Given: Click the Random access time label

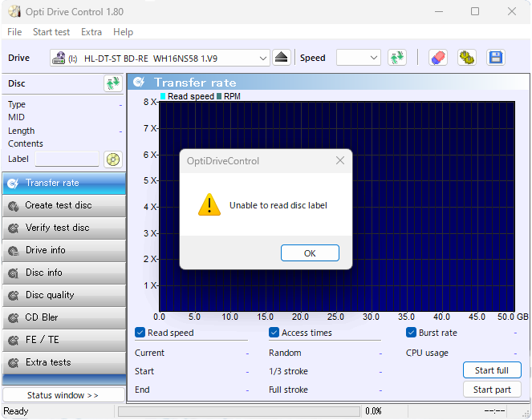Looking at the screenshot, I should 285,353.
